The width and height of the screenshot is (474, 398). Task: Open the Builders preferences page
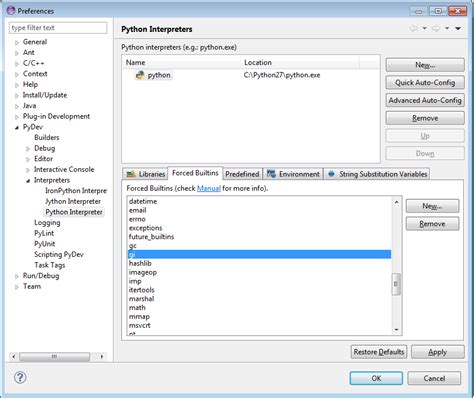(47, 138)
